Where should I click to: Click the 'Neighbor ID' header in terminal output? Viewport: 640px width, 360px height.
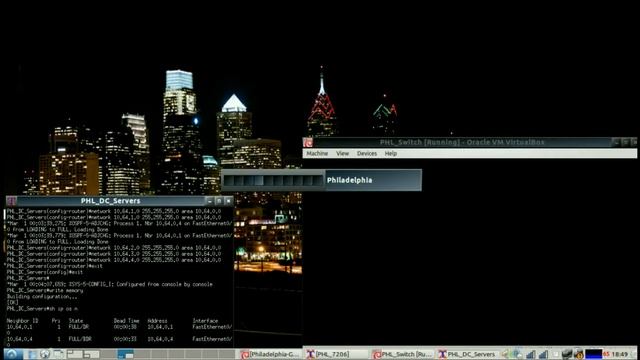click(22, 321)
